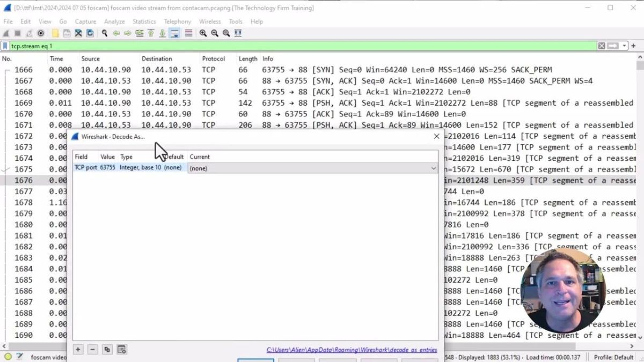The width and height of the screenshot is (644, 362).
Task: Close the Decode As dialog
Action: tap(436, 136)
